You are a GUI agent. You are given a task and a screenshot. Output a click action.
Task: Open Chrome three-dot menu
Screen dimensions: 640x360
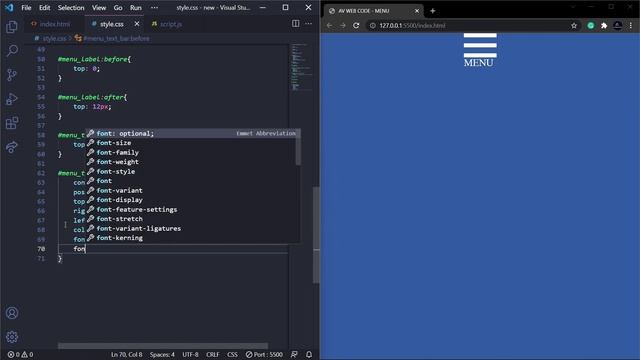(631, 25)
